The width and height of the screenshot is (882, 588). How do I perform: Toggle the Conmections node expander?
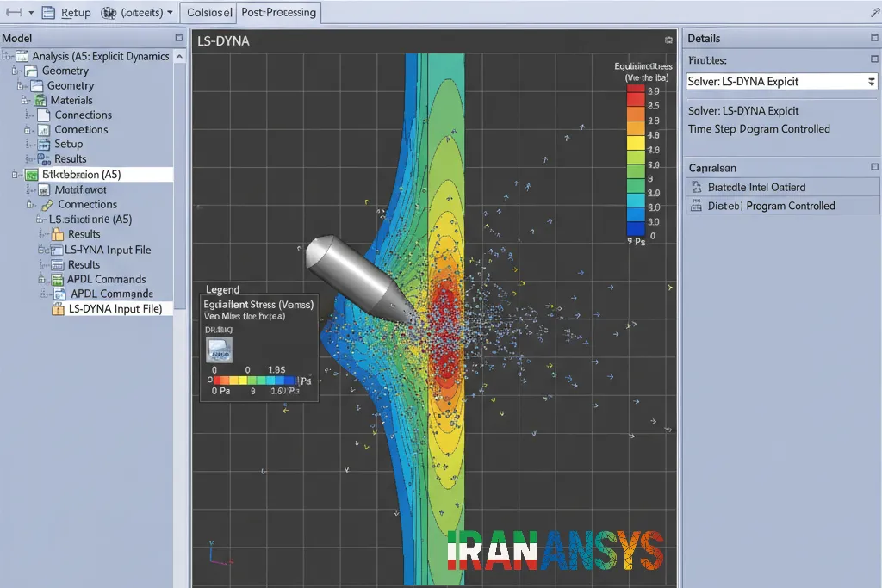[30, 205]
